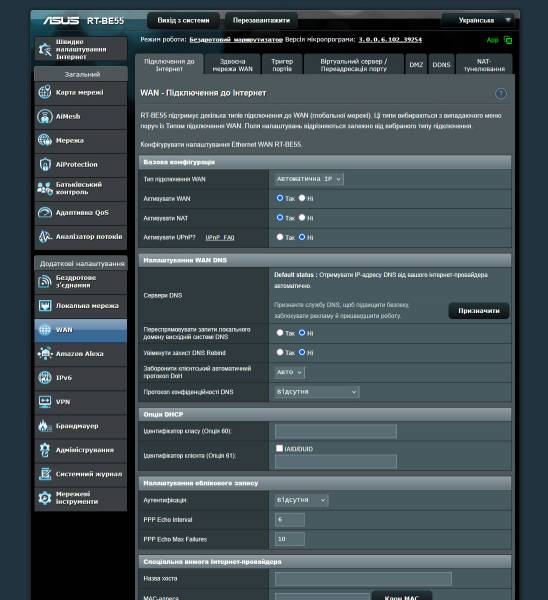Click the help question mark icon

pos(501,93)
